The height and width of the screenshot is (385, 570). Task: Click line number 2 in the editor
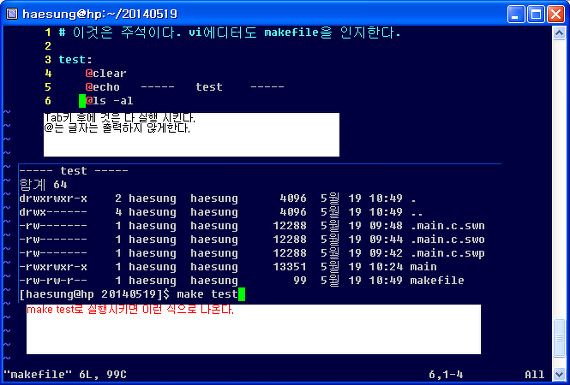tap(48, 46)
